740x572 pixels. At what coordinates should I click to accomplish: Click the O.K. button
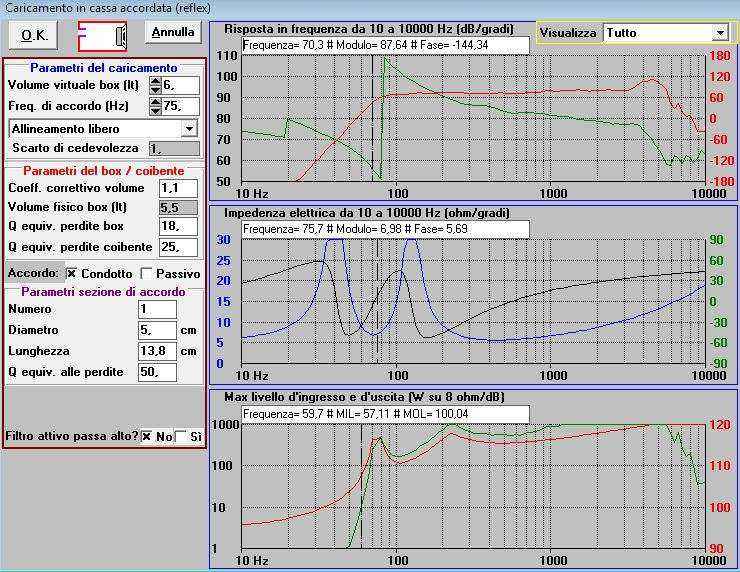tap(33, 35)
